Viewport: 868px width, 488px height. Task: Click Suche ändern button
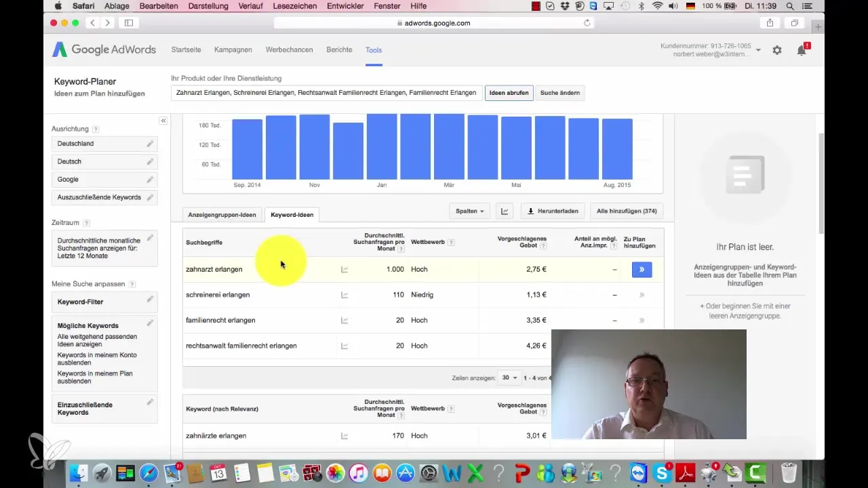[x=560, y=93]
